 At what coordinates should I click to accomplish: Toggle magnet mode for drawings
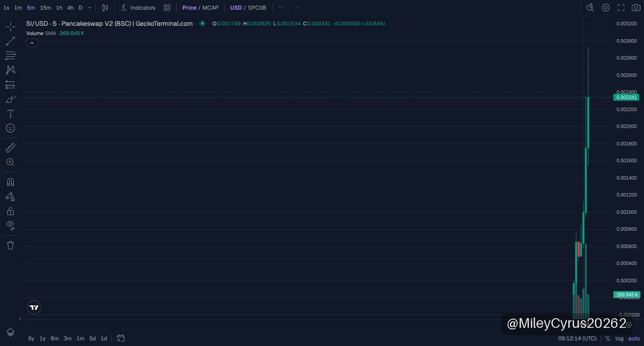(x=10, y=182)
